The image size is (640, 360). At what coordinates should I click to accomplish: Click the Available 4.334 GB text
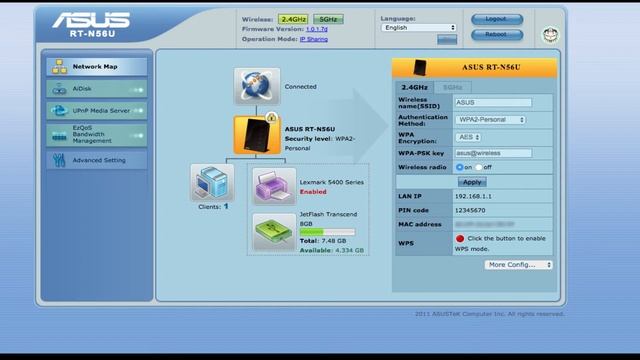331,250
